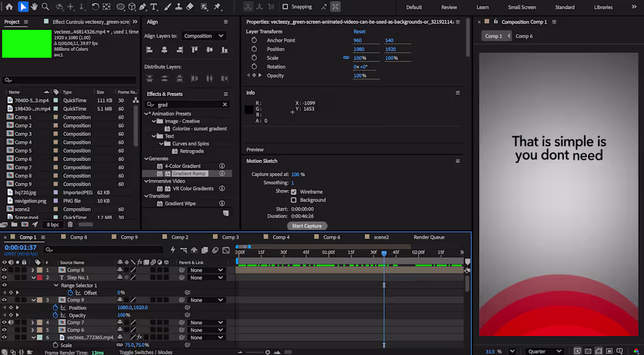
Task: Click the green screen footage thumbnail
Action: [27, 43]
